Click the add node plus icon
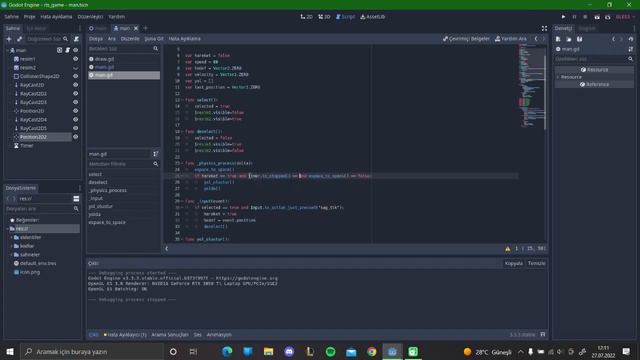Image resolution: width=640 pixels, height=360 pixels. point(9,39)
